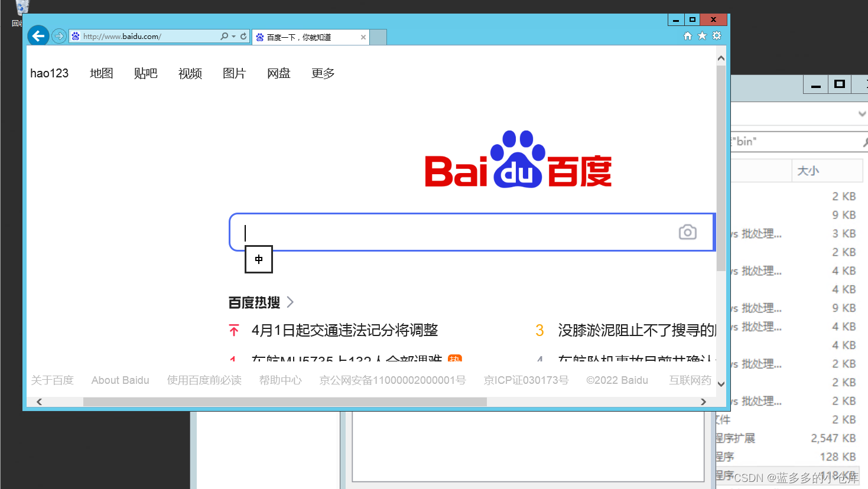The width and height of the screenshot is (868, 489).
Task: Open hot search item 没膝淤泥阻止不了搜寻的
Action: pyautogui.click(x=638, y=330)
